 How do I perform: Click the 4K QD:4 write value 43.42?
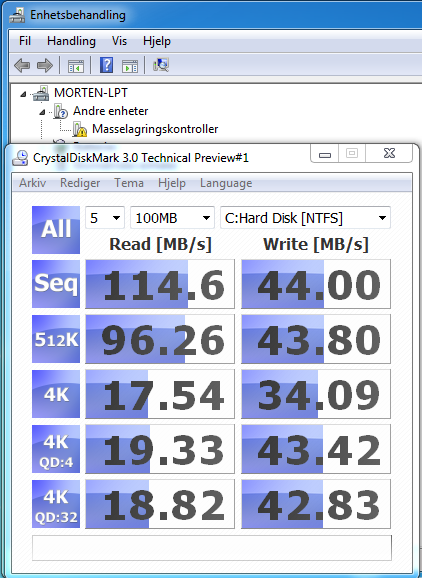point(316,449)
